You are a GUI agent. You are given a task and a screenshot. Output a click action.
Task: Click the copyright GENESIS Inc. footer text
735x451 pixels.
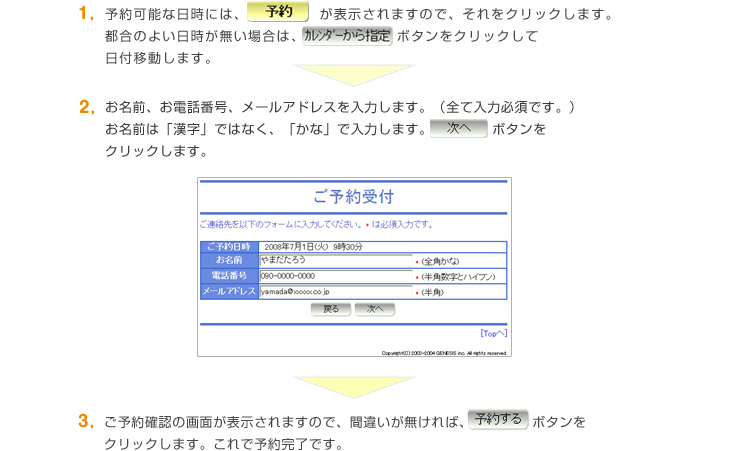pyautogui.click(x=444, y=353)
